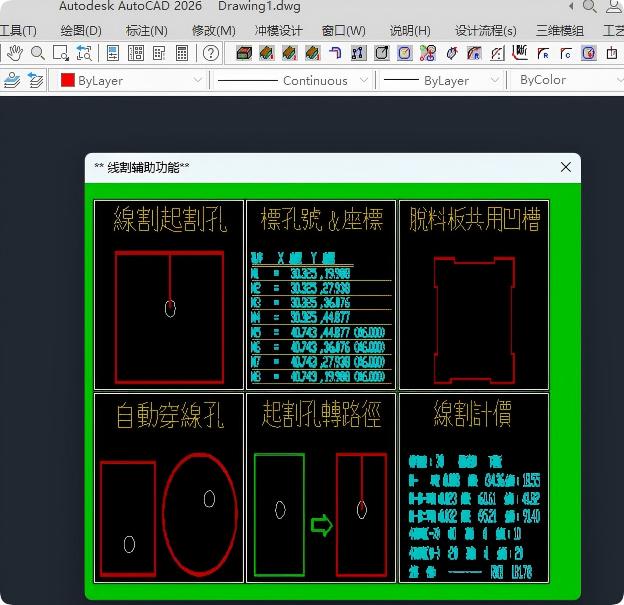Screen dimensions: 624x605
Task: Click the Help question mark icon
Action: (211, 53)
